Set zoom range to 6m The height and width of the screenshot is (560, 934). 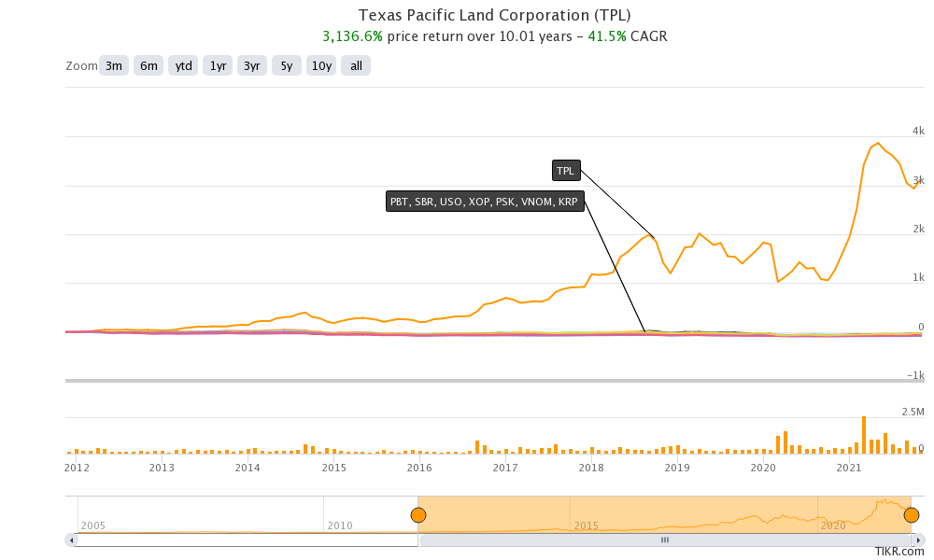coord(149,65)
